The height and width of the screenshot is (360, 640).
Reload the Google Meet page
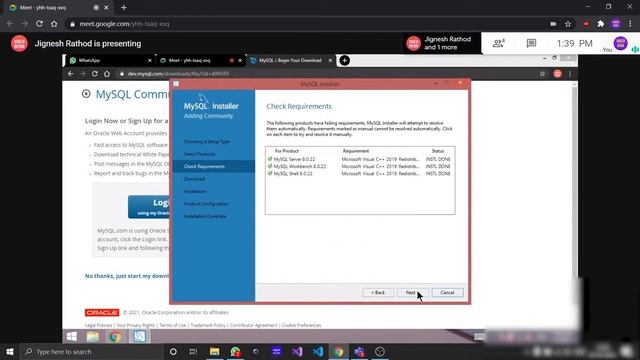(39, 24)
